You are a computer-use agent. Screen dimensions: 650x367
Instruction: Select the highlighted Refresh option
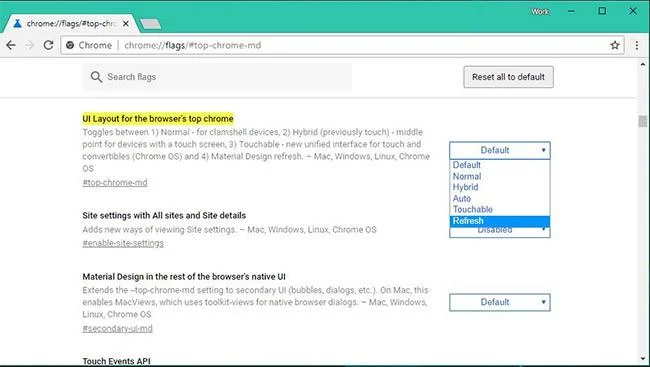click(x=500, y=221)
